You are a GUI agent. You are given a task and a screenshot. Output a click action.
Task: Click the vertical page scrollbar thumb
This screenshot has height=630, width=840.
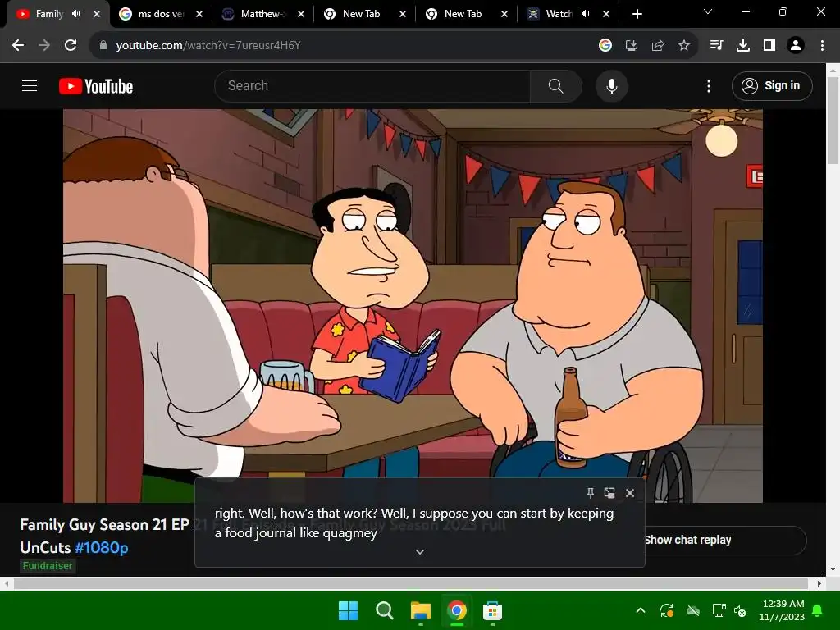click(833, 120)
